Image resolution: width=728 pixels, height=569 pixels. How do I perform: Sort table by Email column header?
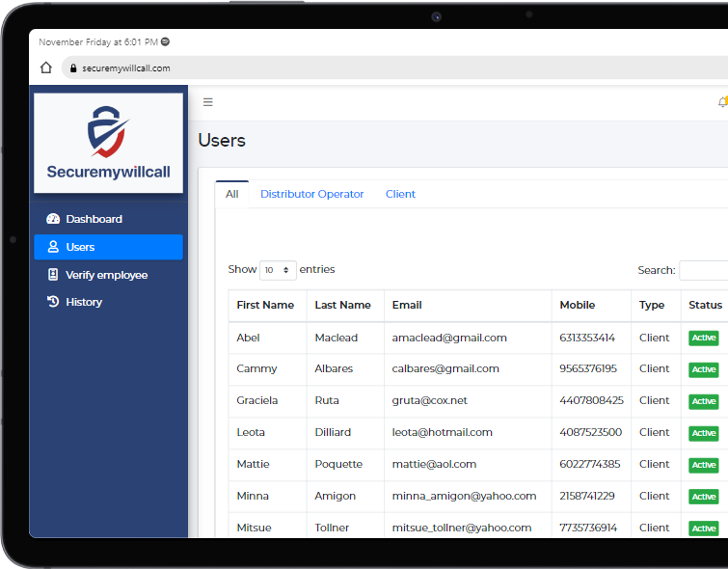click(x=407, y=305)
